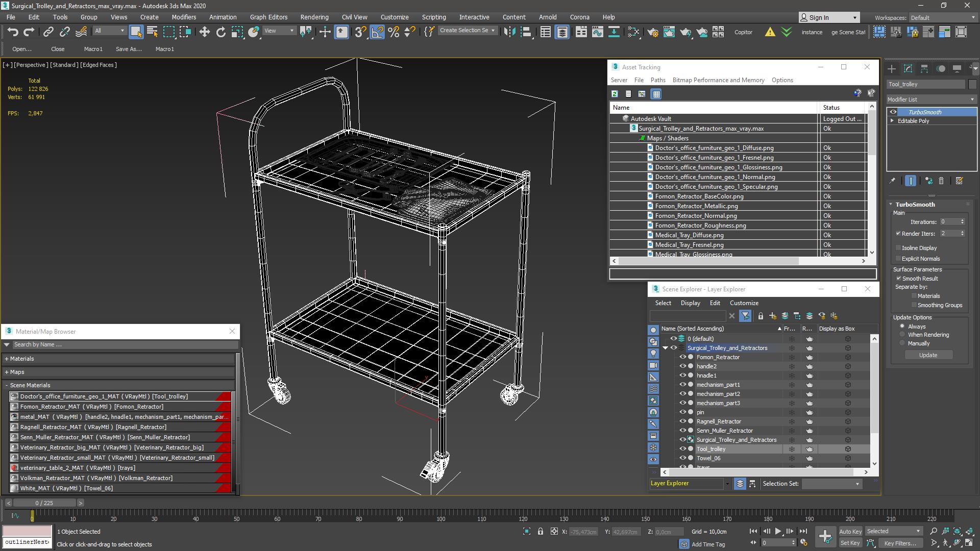This screenshot has height=551, width=980.
Task: Open the selection filter All dropdown
Action: [109, 31]
